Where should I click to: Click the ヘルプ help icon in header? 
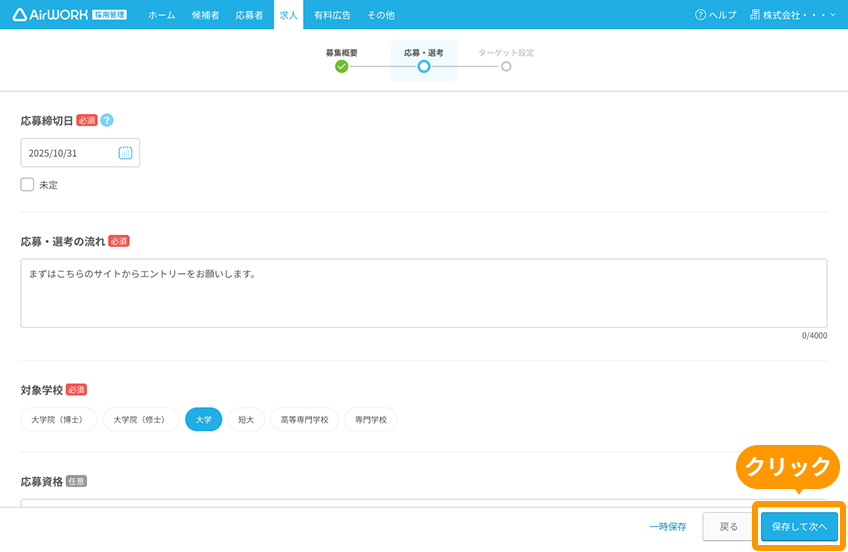[x=700, y=15]
